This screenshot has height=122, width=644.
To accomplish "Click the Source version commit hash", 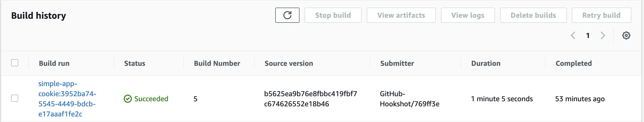I will [310, 99].
